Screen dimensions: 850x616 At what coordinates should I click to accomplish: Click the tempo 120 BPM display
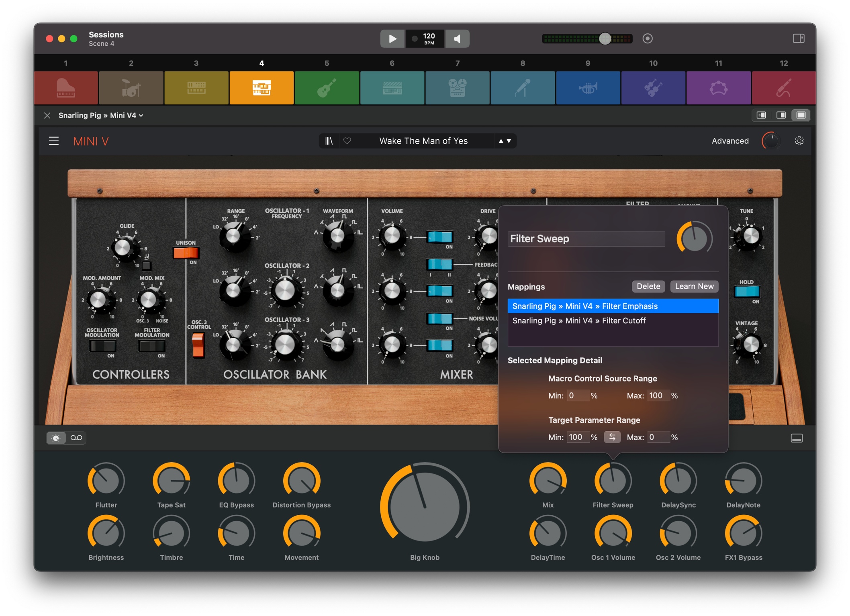[x=425, y=39]
